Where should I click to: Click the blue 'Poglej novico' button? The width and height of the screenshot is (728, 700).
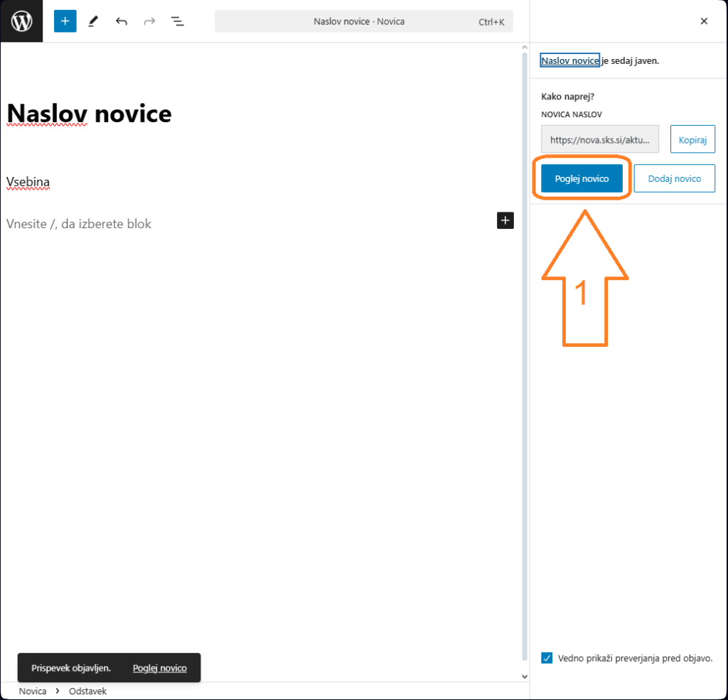(x=582, y=179)
